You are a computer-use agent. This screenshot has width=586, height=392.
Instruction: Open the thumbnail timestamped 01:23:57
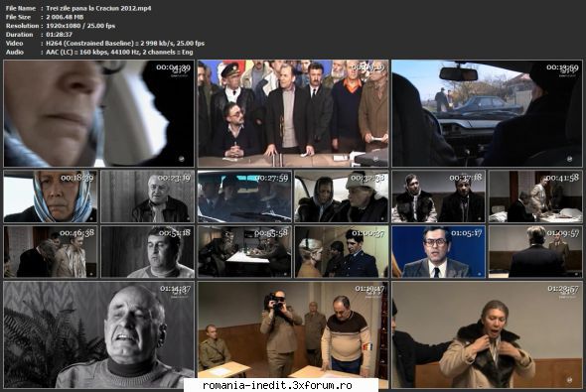[487, 334]
